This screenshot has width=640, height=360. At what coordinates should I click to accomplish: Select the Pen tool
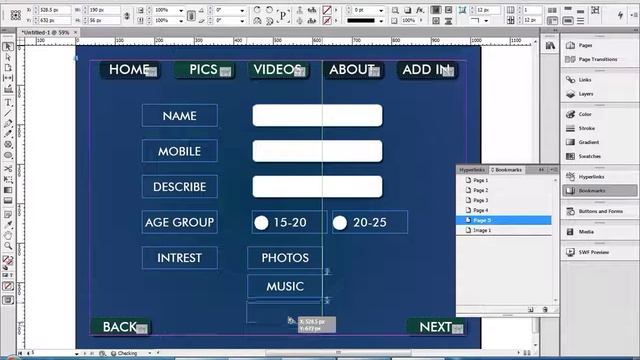coord(8,124)
